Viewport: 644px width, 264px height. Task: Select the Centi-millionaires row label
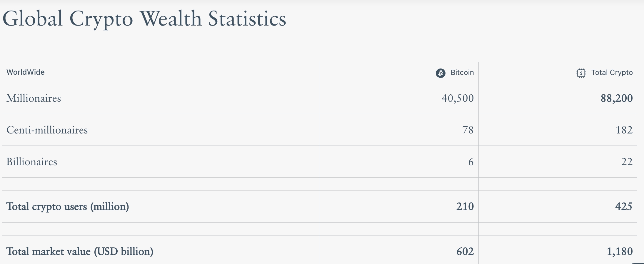[x=47, y=130]
